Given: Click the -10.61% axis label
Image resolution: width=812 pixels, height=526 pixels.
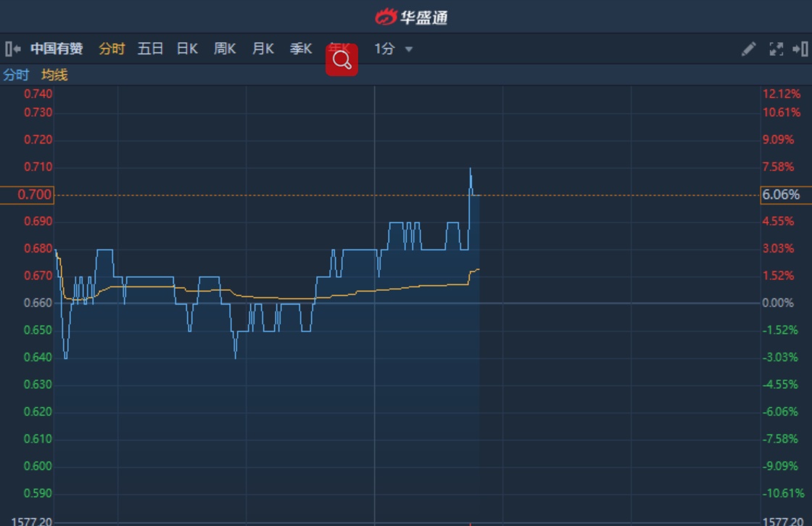Looking at the screenshot, I should click(x=783, y=493).
